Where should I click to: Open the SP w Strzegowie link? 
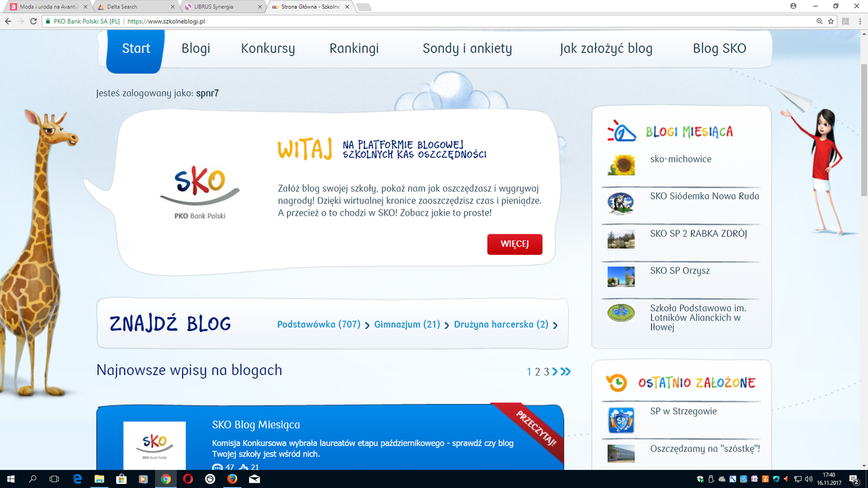[683, 411]
